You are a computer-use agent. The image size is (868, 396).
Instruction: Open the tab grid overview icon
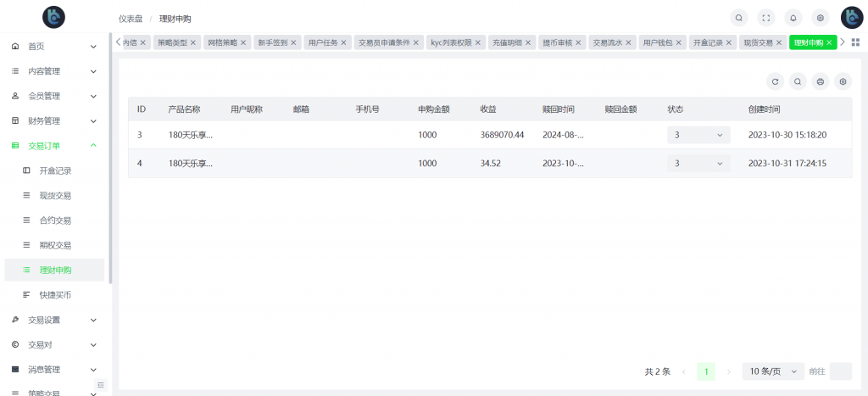(x=855, y=42)
